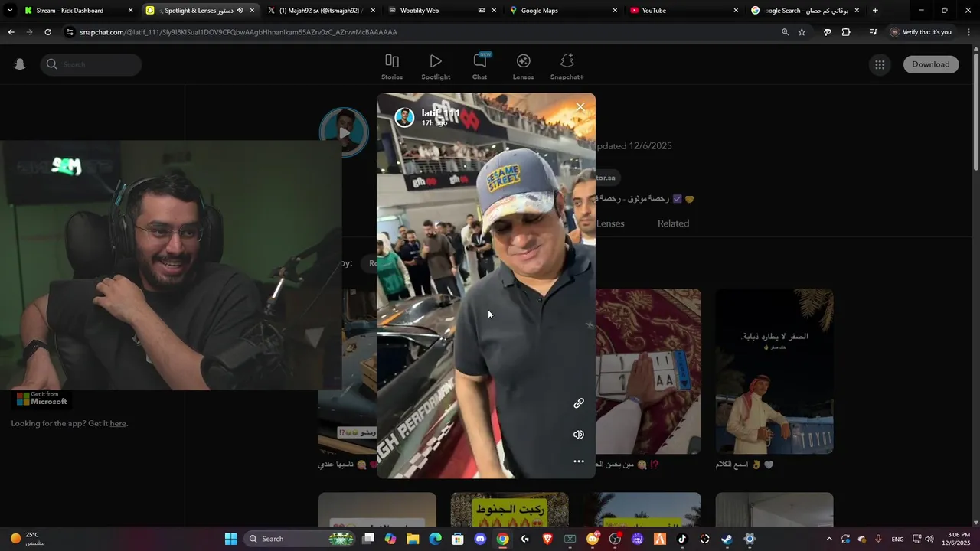Switch to the Google Search tab
Image resolution: width=980 pixels, height=551 pixels.
pyautogui.click(x=804, y=11)
